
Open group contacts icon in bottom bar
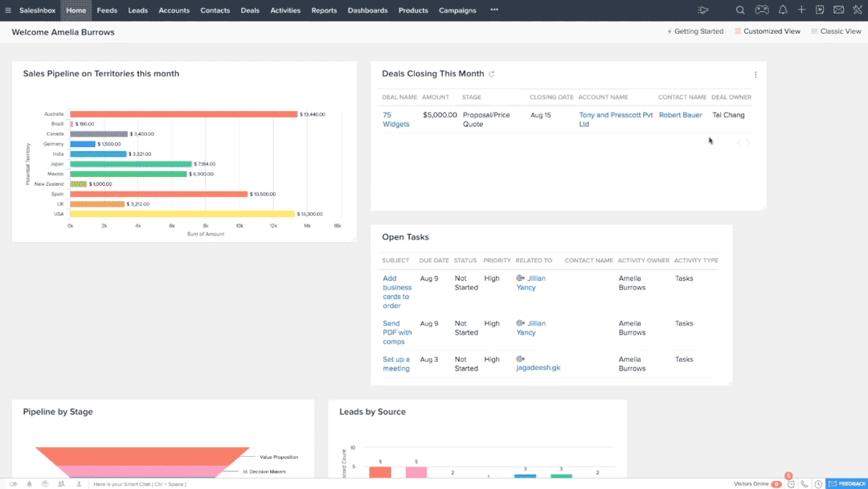[x=61, y=484]
